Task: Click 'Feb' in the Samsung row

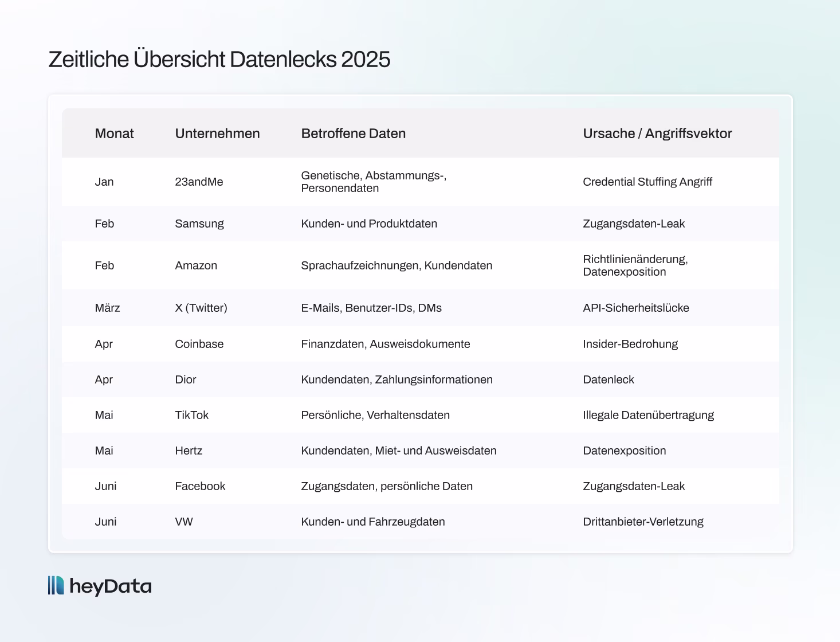Action: point(104,224)
